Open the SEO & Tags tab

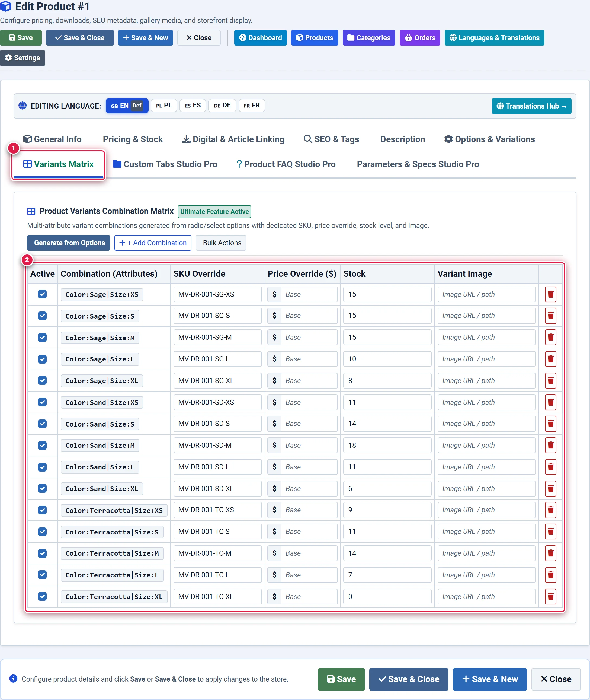pyautogui.click(x=331, y=139)
